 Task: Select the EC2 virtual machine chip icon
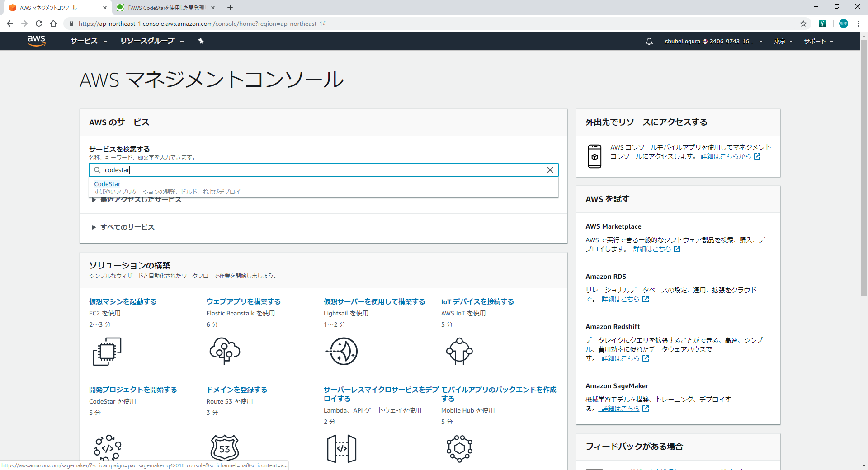(107, 351)
